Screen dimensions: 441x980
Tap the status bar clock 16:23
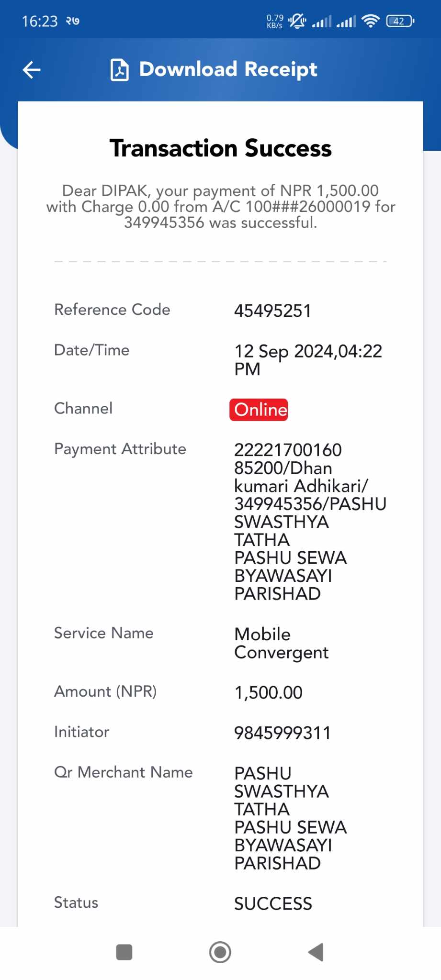(x=40, y=21)
